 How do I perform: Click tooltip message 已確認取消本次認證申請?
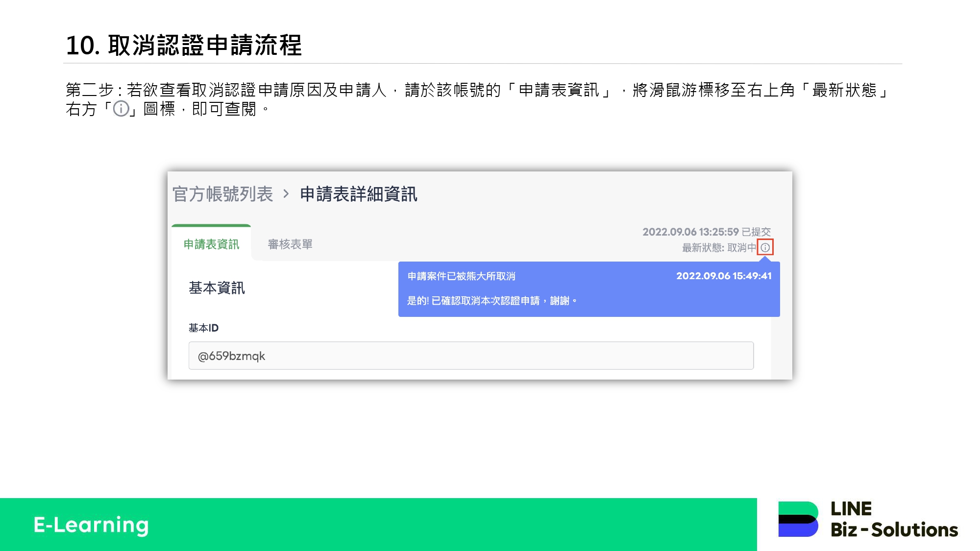tap(491, 301)
